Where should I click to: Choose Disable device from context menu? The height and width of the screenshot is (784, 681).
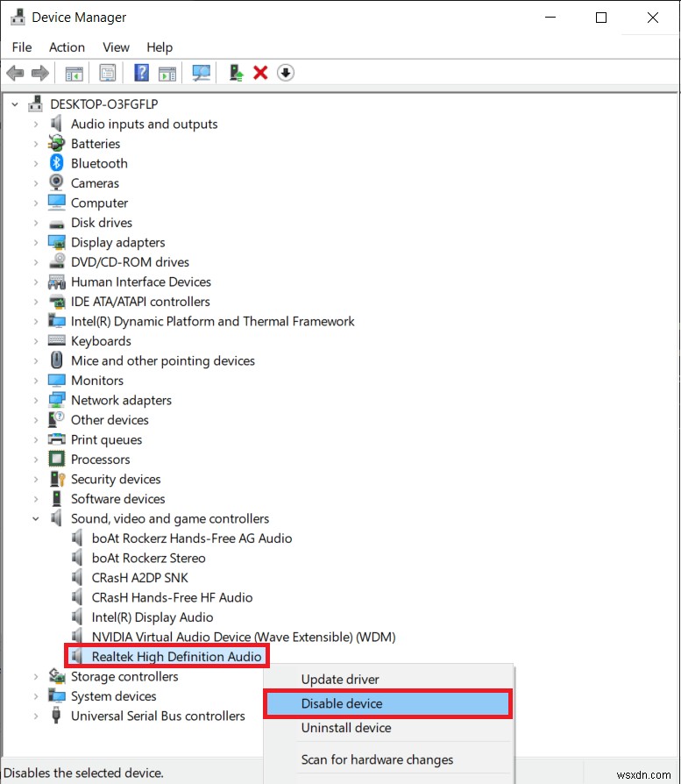pyautogui.click(x=388, y=703)
